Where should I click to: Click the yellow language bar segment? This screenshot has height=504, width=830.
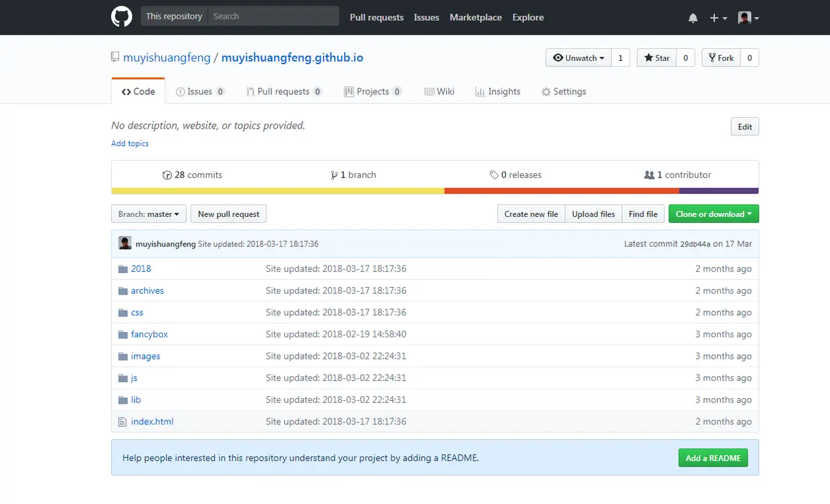point(278,191)
